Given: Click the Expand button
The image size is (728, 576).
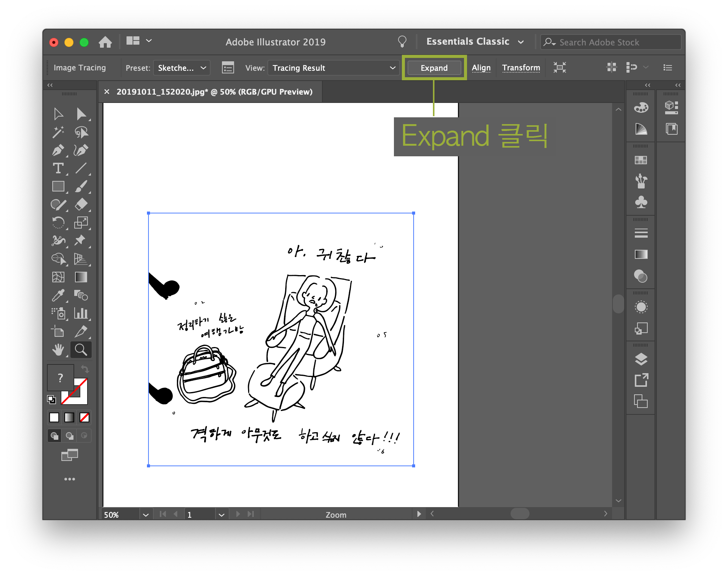Looking at the screenshot, I should click(x=434, y=68).
